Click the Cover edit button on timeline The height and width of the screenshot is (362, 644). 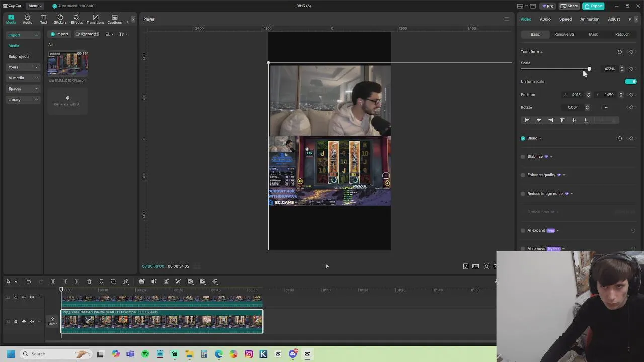[52, 321]
